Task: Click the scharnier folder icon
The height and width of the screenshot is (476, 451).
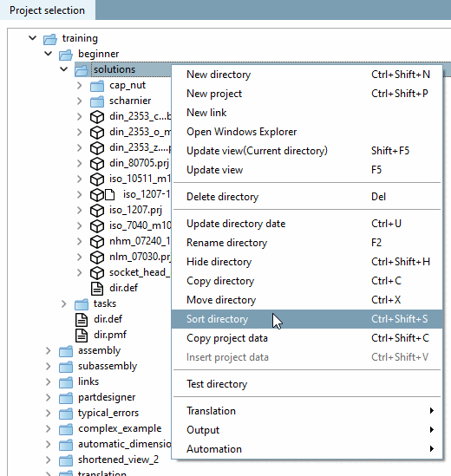Action: (97, 101)
